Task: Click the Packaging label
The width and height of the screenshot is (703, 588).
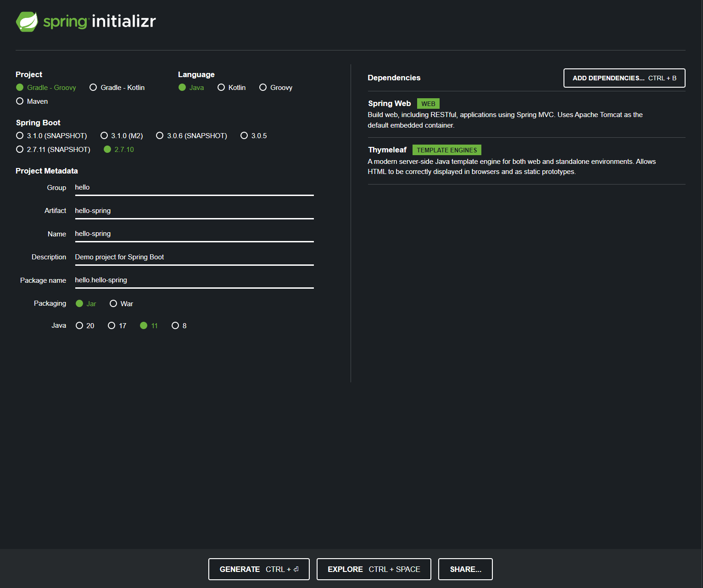Action: tap(50, 303)
